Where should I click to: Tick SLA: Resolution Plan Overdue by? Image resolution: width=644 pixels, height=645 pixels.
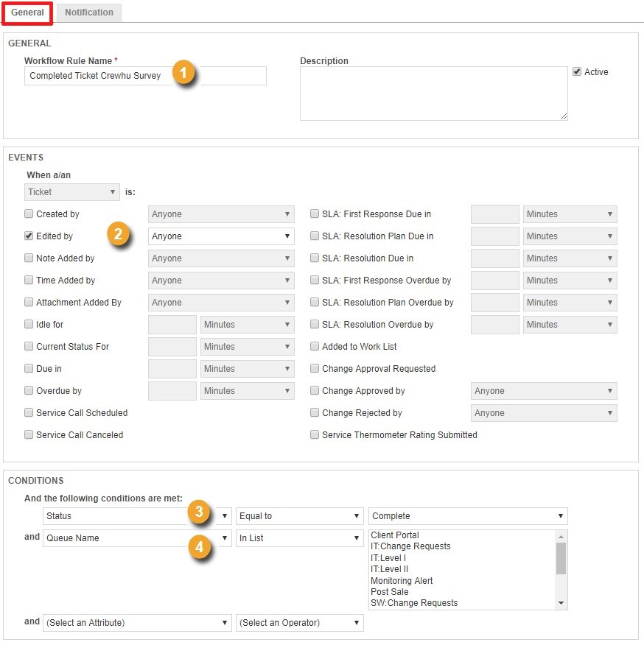[315, 303]
